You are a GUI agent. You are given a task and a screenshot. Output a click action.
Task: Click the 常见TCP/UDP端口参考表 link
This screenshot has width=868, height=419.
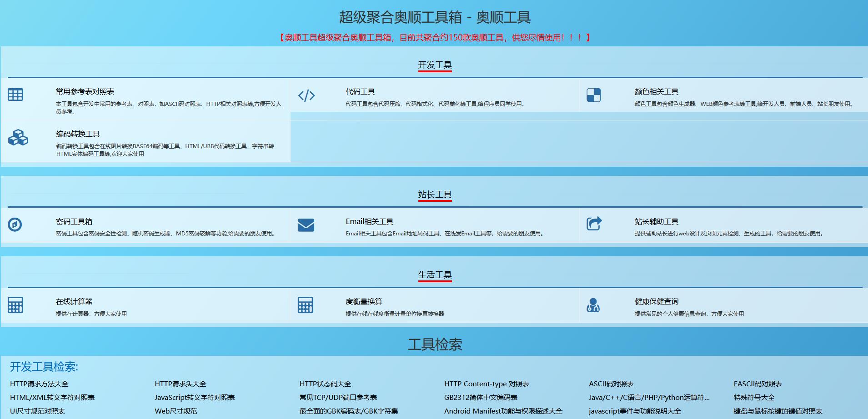(338, 397)
